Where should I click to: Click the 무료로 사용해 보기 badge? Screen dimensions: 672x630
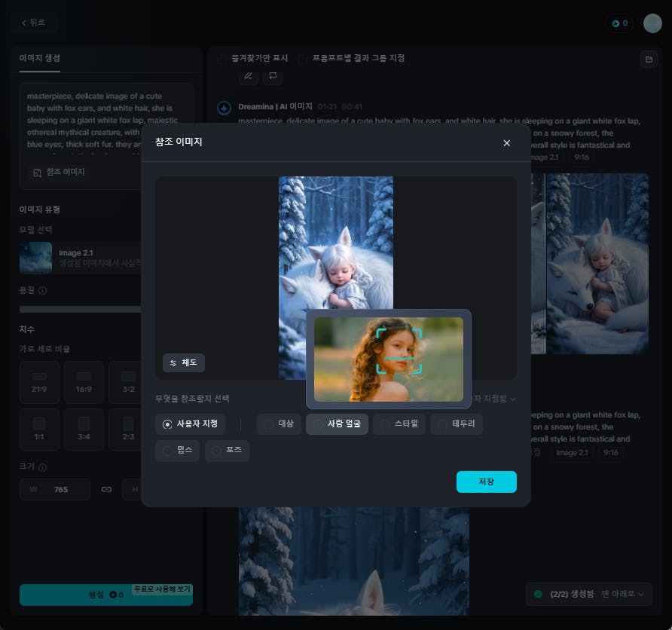163,589
